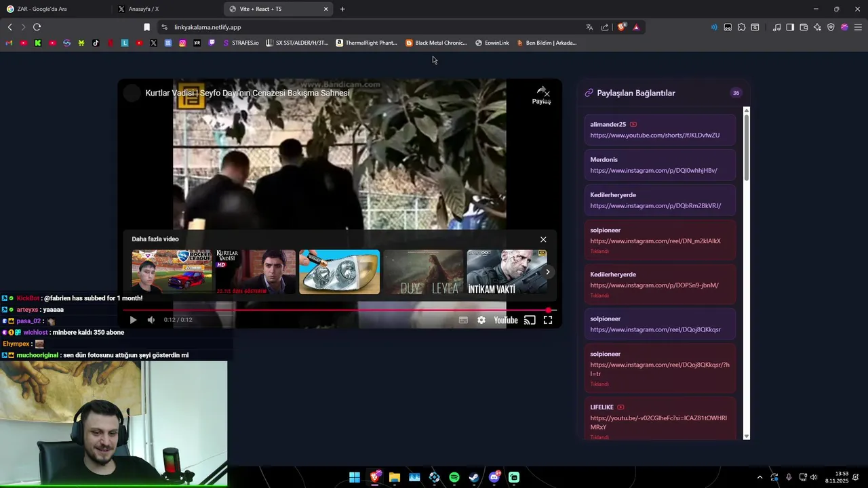The width and height of the screenshot is (868, 488).
Task: Open the Rocket League suggested video
Action: pos(172,272)
